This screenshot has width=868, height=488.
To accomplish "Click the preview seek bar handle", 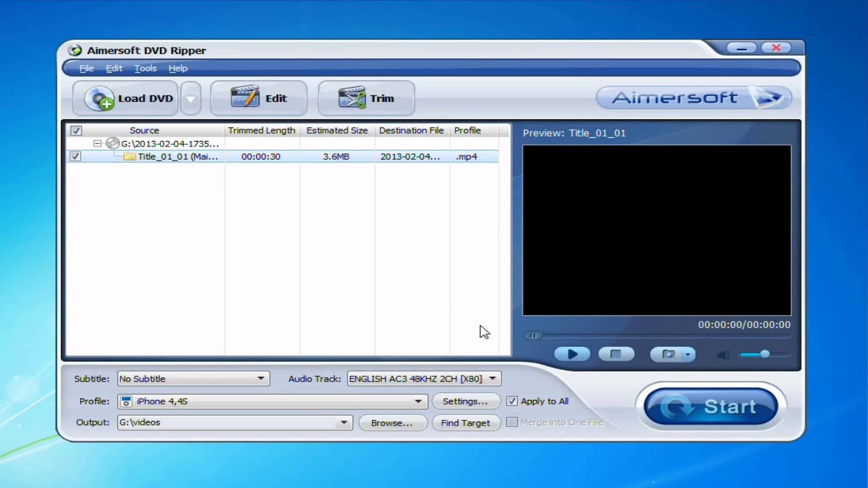I will pyautogui.click(x=533, y=335).
